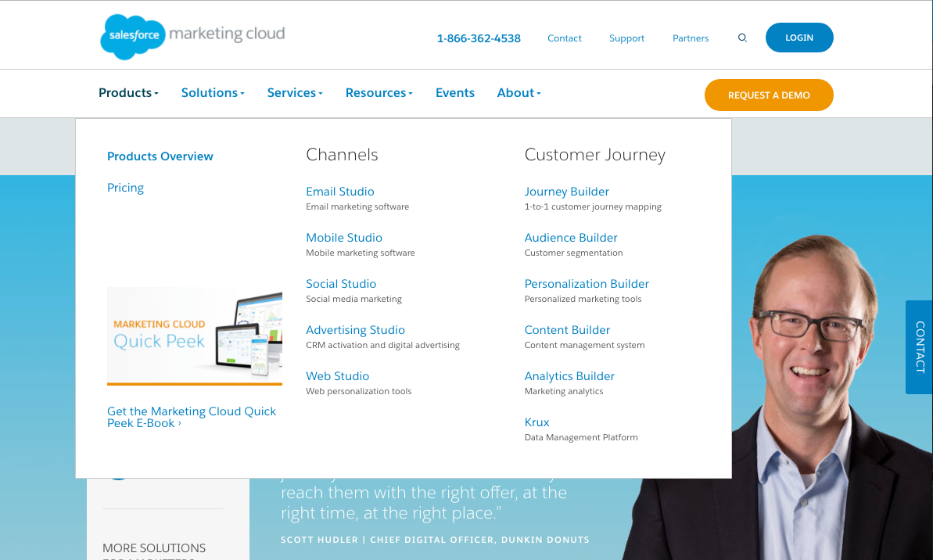Click the 'Customer segmentation' description text
Image resolution: width=933 pixels, height=560 pixels.
point(573,253)
